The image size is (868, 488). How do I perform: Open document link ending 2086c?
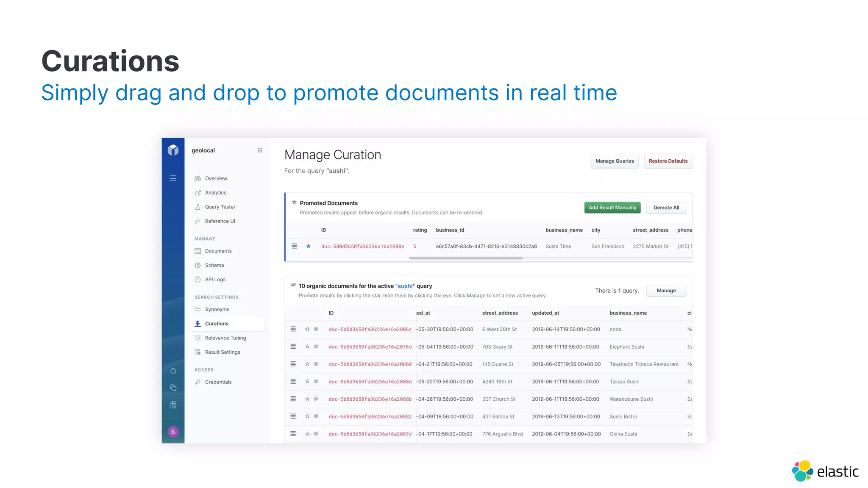click(370, 329)
